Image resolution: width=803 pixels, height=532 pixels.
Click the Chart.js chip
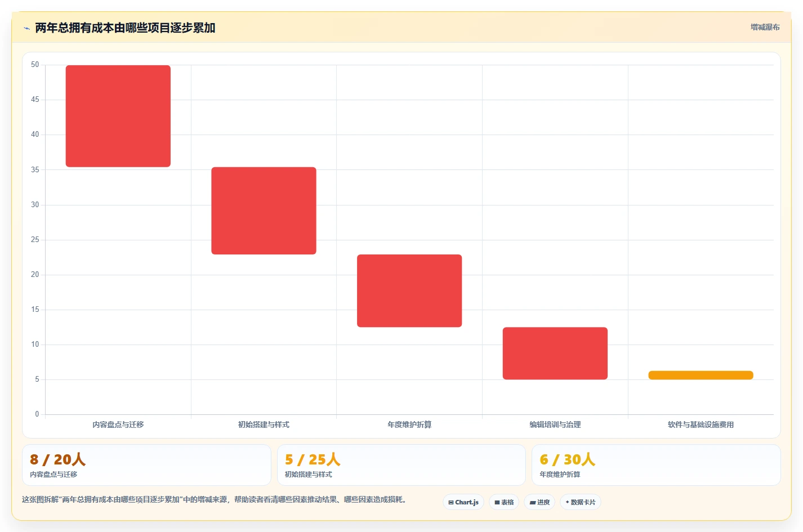[x=463, y=502]
